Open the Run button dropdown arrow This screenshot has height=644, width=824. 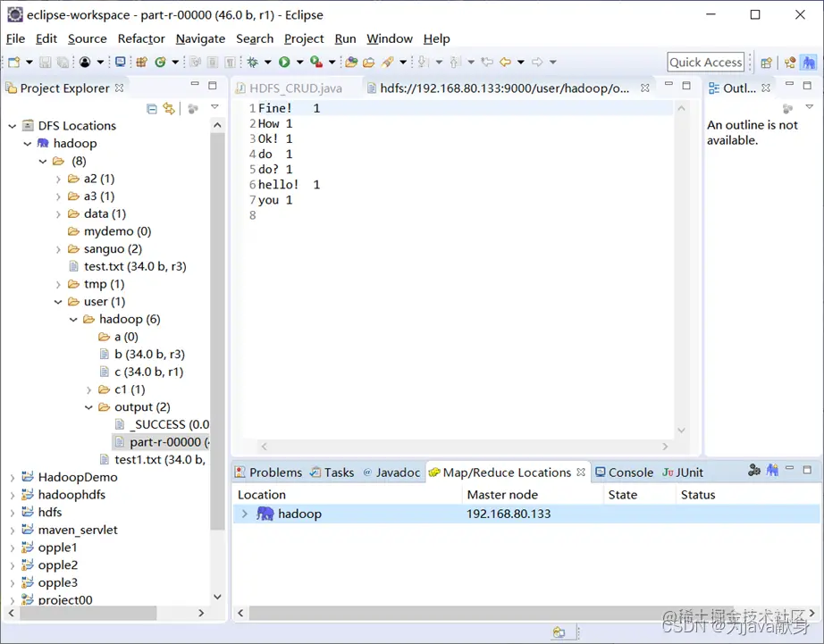(x=299, y=62)
